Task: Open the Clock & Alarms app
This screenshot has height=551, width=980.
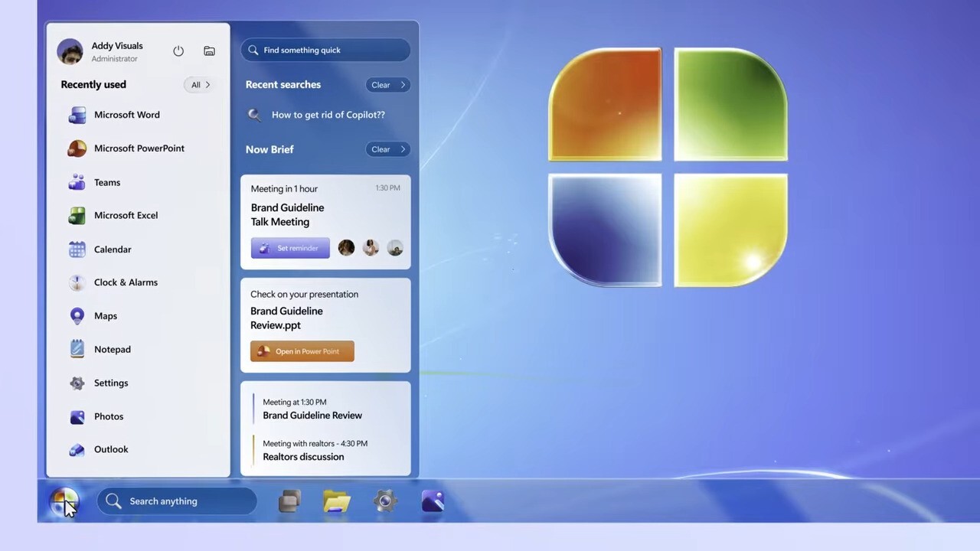Action: (126, 282)
